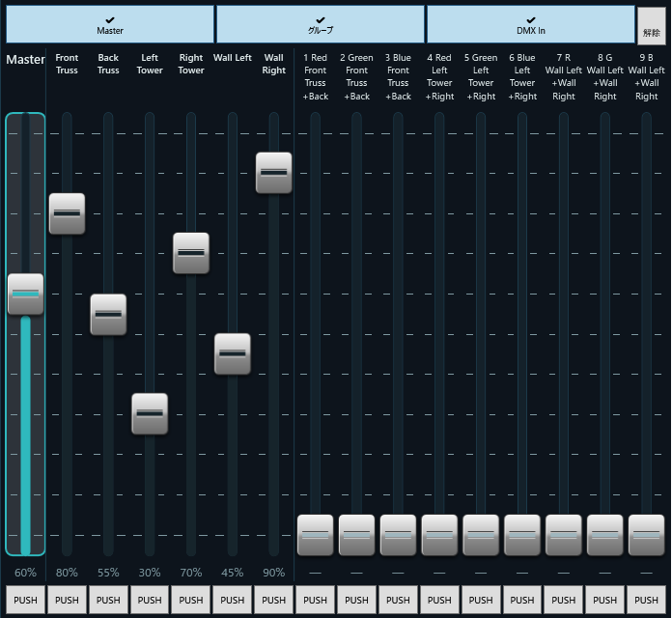Click the Wall Left group label

[233, 57]
